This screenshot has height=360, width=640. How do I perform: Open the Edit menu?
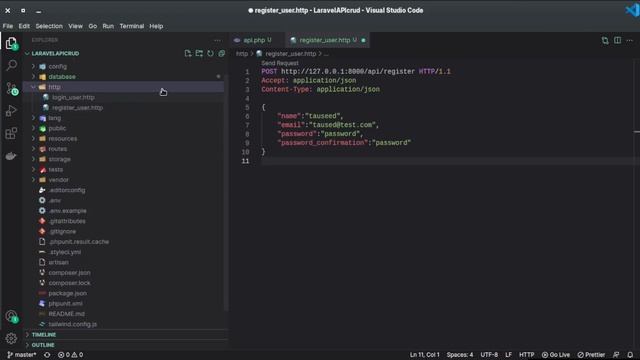pyautogui.click(x=24, y=26)
